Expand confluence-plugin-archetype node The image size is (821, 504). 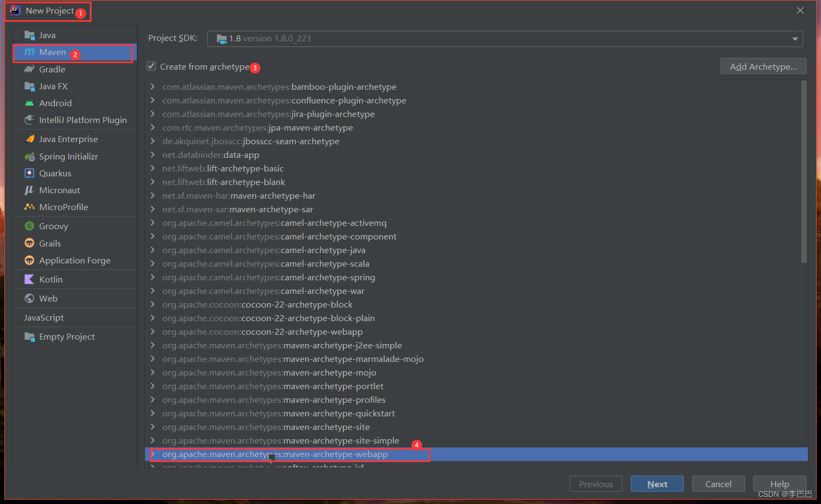[x=153, y=100]
